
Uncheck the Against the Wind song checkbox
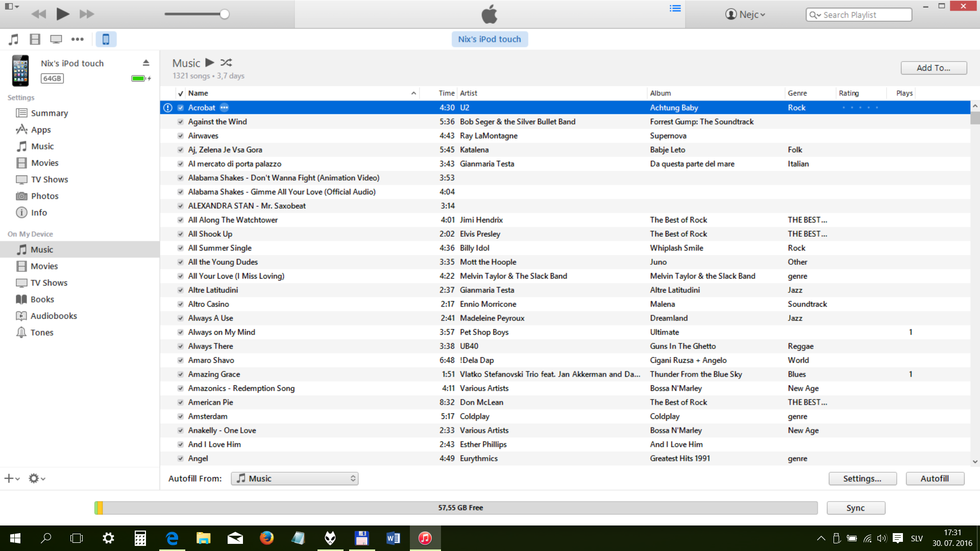180,122
